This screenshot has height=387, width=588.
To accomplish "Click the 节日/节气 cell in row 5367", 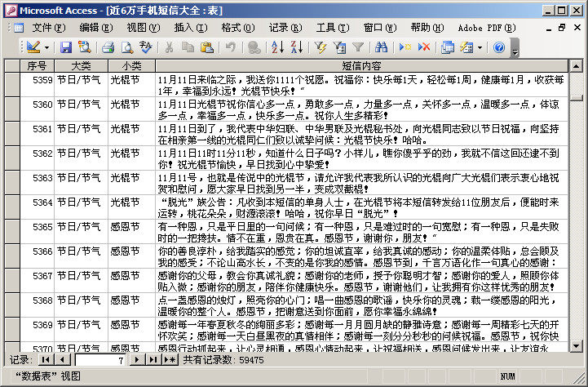I will tap(81, 280).
